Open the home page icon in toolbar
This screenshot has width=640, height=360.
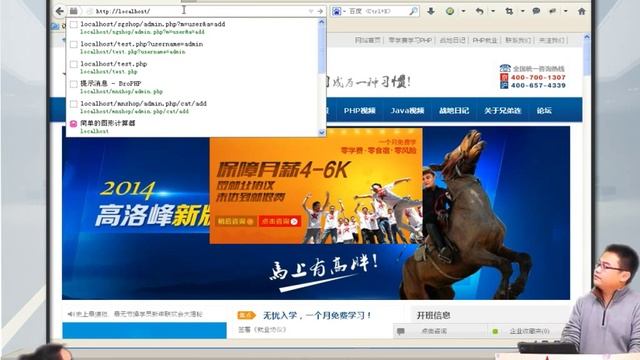[x=582, y=11]
